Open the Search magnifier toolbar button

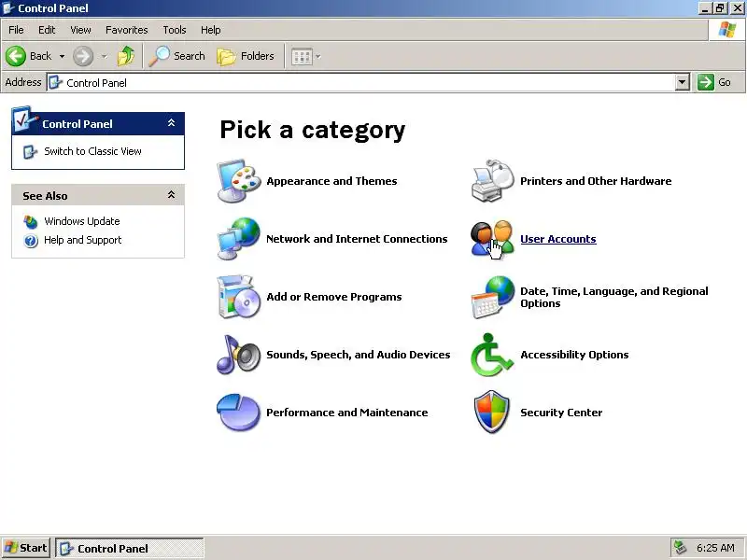[177, 56]
